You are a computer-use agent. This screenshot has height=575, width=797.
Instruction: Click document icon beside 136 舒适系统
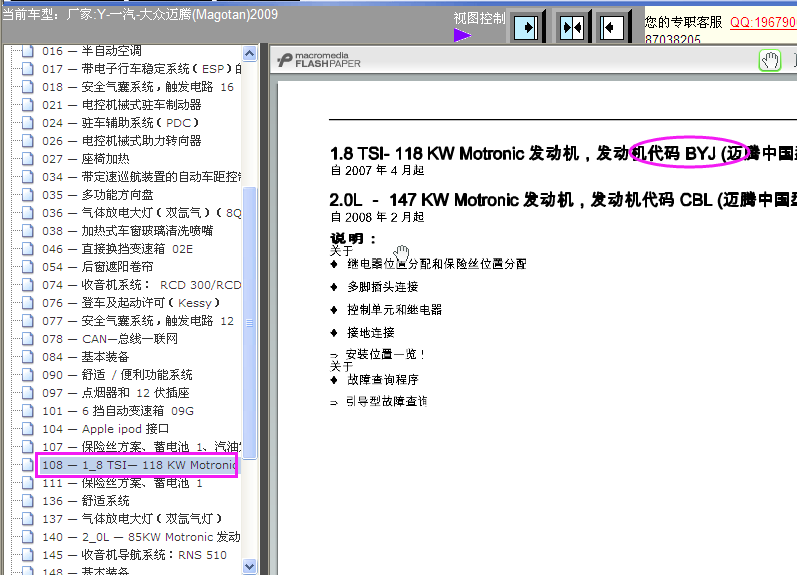[x=28, y=501]
